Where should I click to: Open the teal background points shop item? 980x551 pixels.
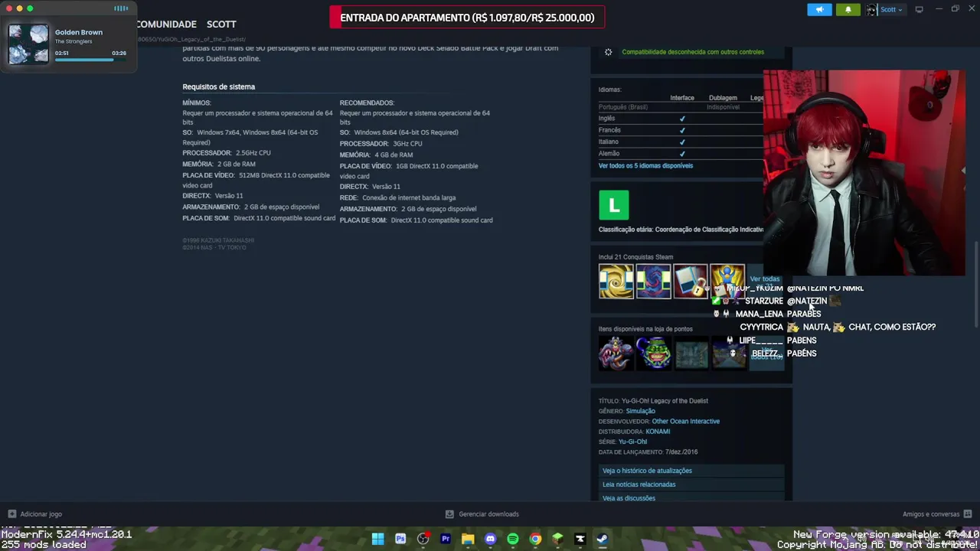(x=691, y=353)
